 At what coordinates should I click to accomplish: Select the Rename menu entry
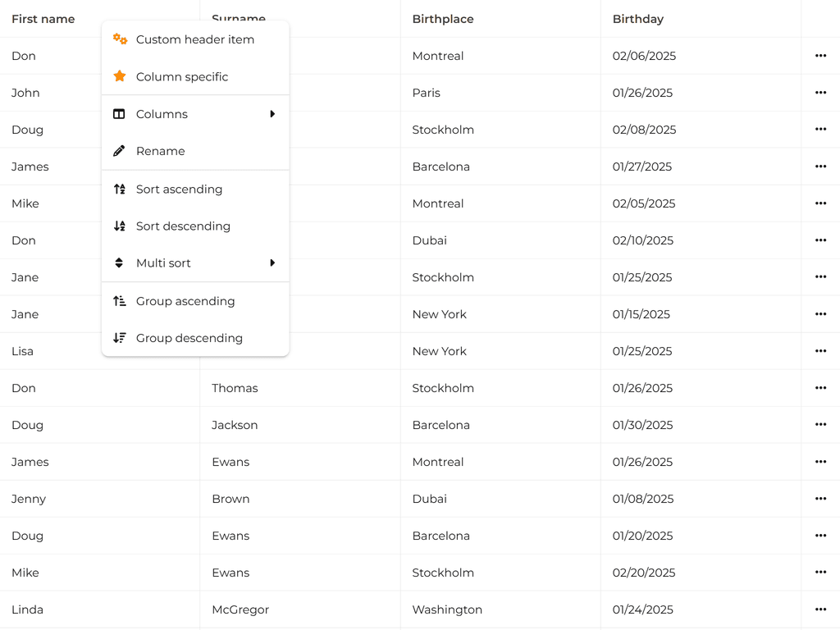pos(161,151)
